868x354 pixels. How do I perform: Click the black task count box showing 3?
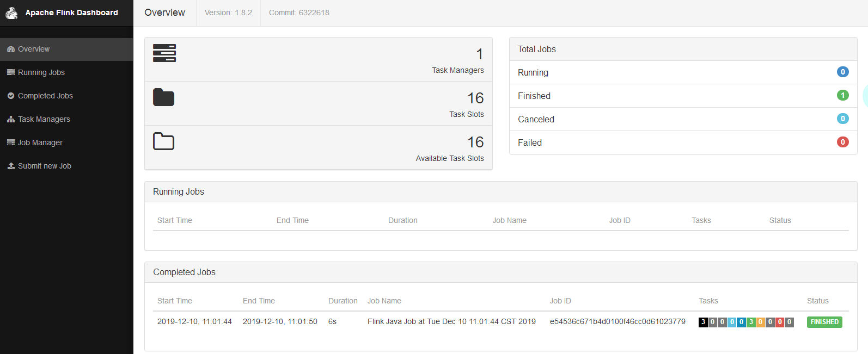(x=703, y=322)
